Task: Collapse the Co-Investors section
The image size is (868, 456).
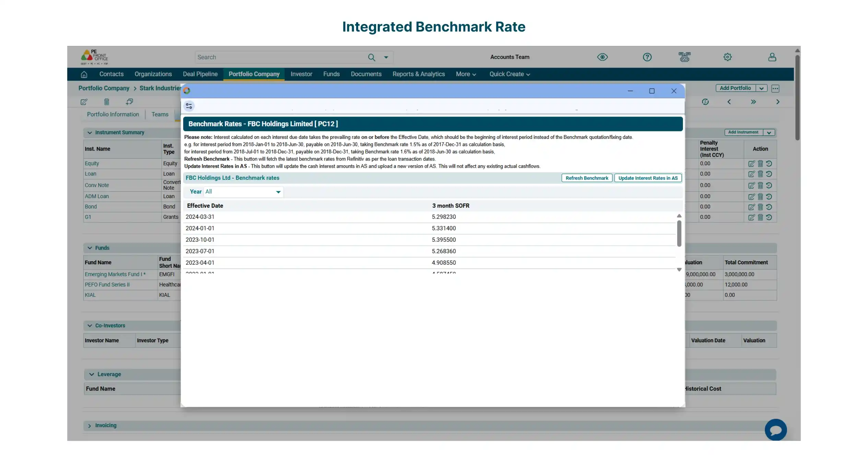Action: click(90, 326)
